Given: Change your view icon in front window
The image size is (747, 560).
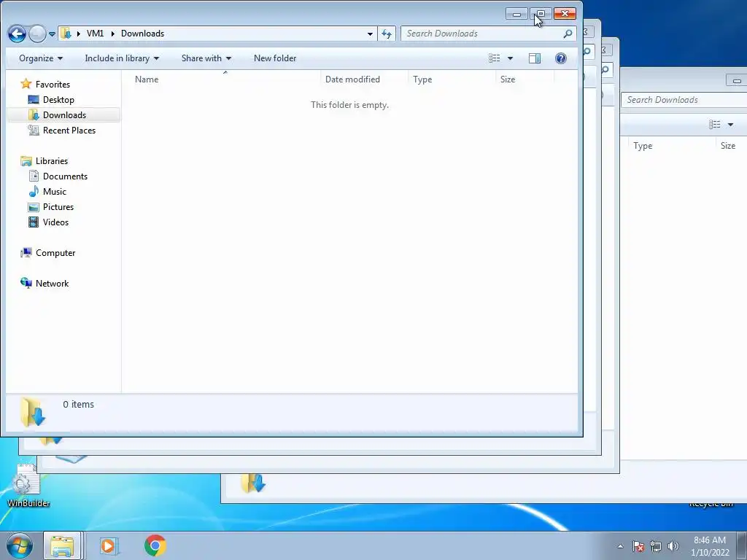Looking at the screenshot, I should click(x=495, y=58).
